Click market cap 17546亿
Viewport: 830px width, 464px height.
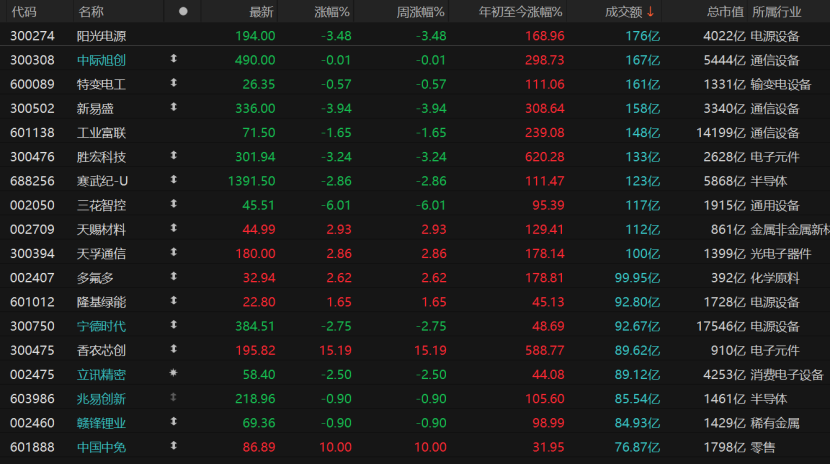click(x=720, y=326)
